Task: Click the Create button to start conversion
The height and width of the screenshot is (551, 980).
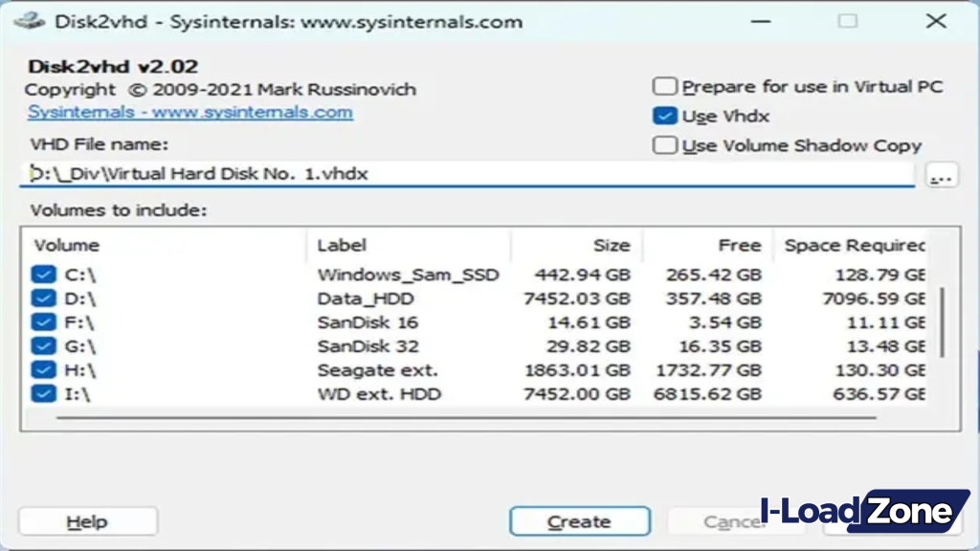Action: coord(579,521)
